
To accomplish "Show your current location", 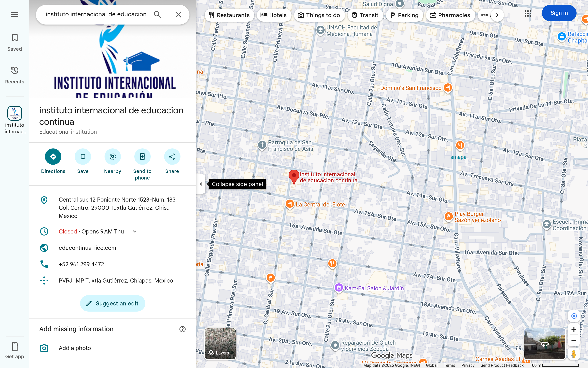I will tap(574, 316).
